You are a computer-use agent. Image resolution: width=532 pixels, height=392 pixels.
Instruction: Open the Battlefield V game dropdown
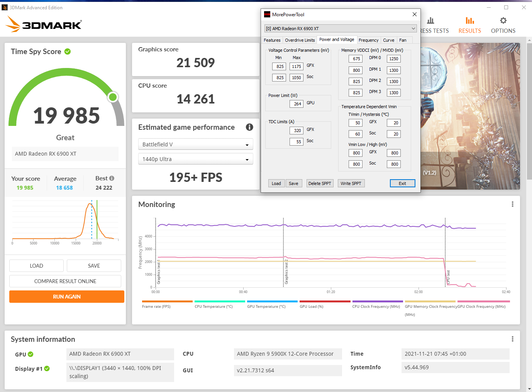[x=196, y=144]
